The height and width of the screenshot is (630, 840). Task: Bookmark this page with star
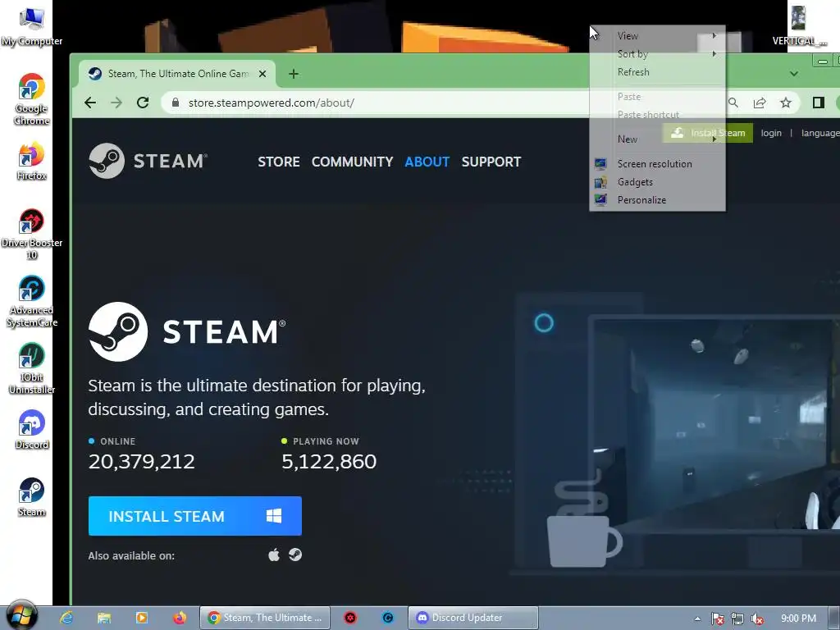point(785,103)
